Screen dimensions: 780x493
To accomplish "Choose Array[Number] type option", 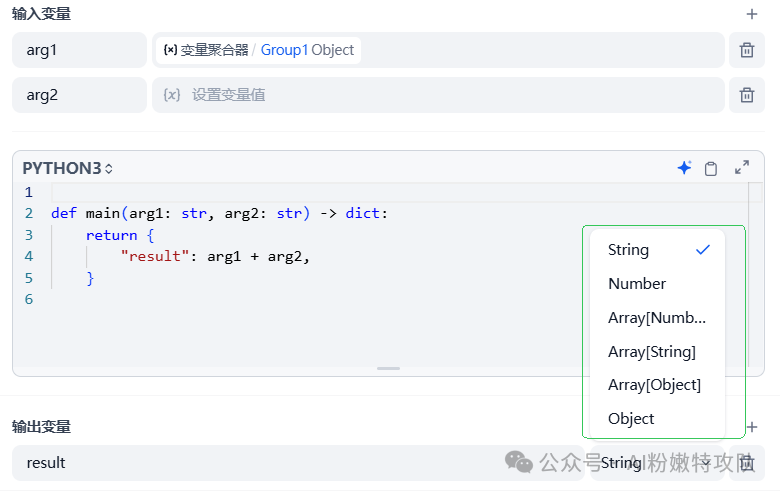I will [657, 318].
